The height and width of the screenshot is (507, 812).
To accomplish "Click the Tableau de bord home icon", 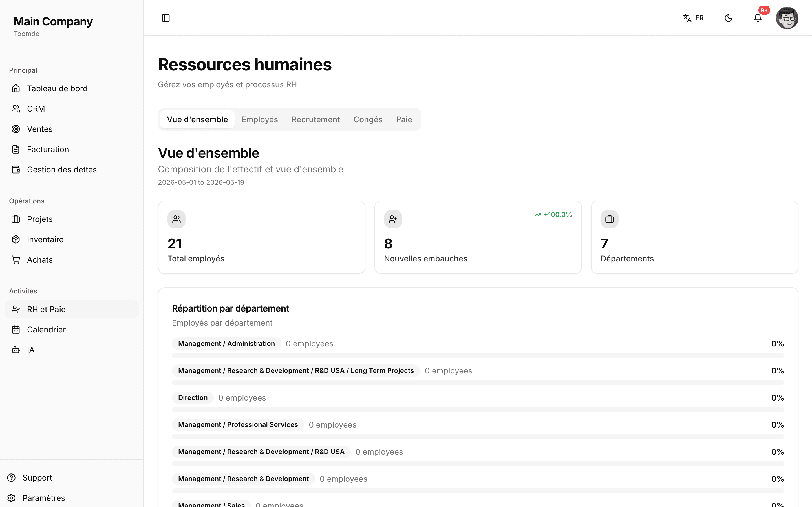I will pyautogui.click(x=16, y=88).
